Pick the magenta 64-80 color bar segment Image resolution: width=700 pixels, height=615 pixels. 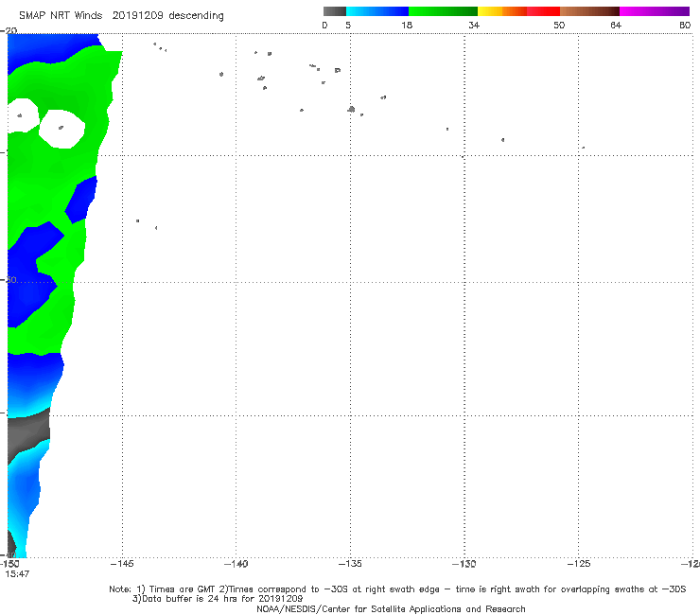tap(655, 11)
